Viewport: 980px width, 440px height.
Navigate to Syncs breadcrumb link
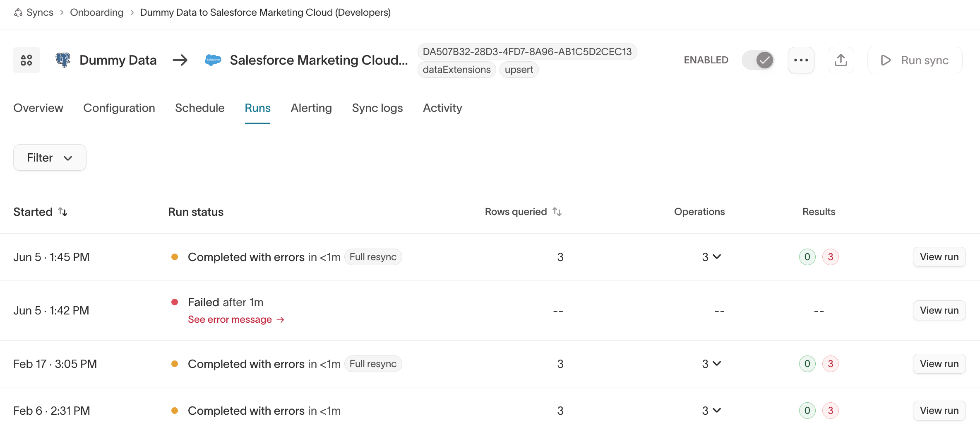coord(40,12)
